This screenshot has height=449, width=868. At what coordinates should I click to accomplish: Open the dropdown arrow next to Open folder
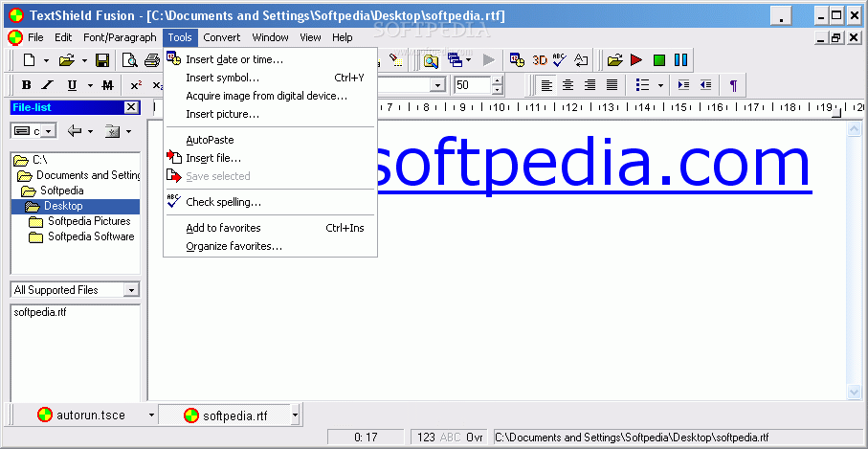pyautogui.click(x=84, y=59)
